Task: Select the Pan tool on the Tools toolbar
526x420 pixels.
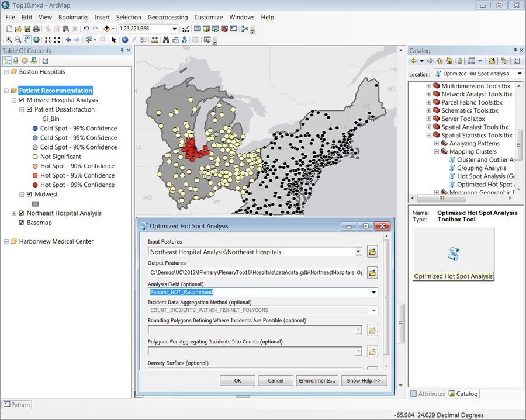Action: 27,39
